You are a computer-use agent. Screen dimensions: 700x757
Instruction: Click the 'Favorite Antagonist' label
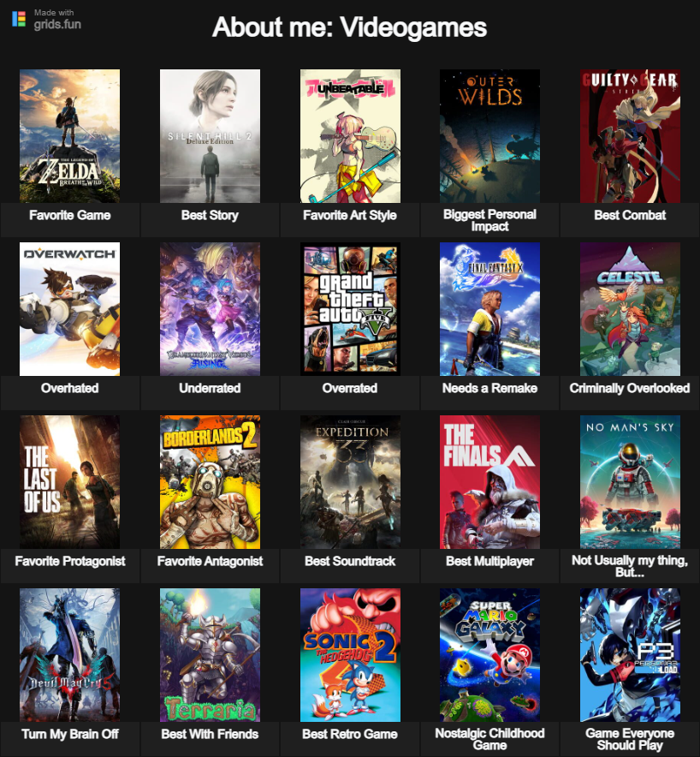[210, 561]
